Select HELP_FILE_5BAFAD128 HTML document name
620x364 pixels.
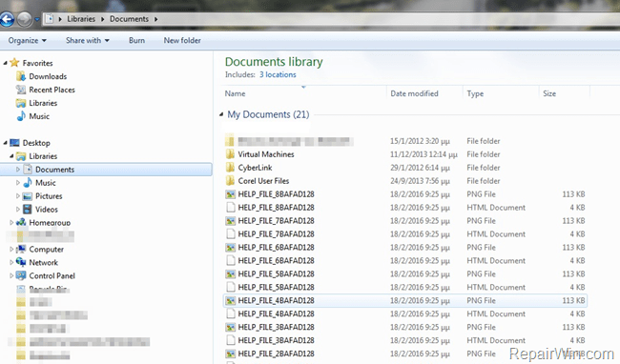coord(276,287)
